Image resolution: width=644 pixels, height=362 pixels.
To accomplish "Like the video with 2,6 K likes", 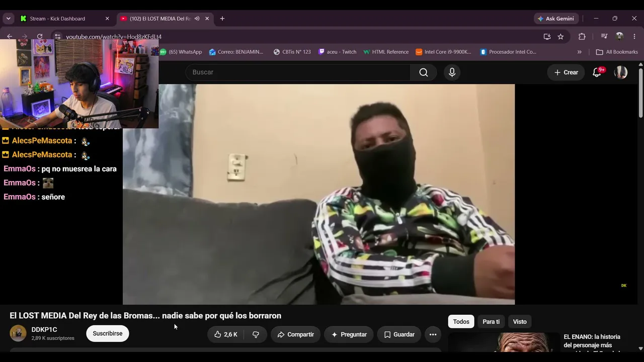I will click(x=226, y=334).
